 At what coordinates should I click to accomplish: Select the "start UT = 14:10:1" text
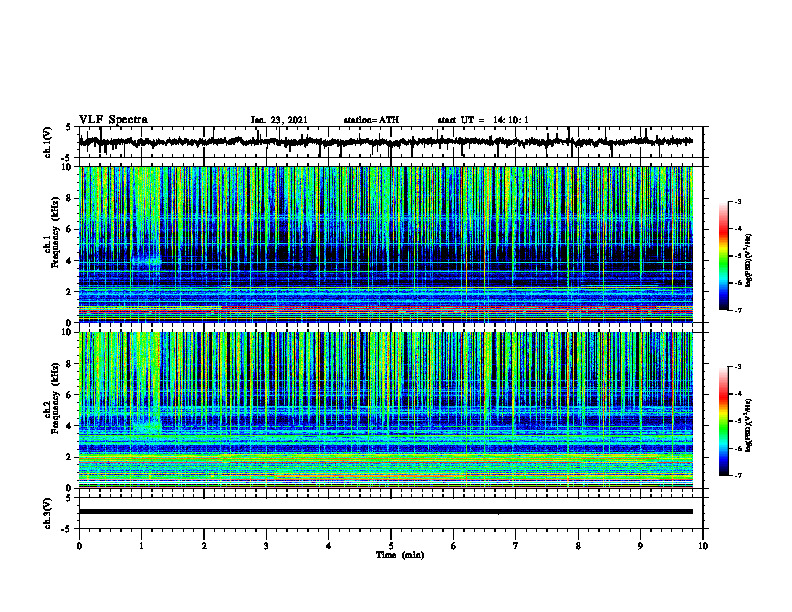pyautogui.click(x=483, y=120)
